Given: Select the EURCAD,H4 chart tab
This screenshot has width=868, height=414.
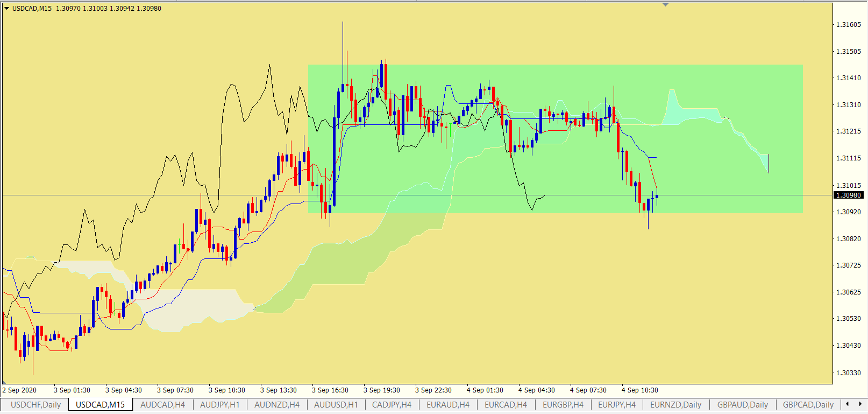Looking at the screenshot, I should (506, 404).
